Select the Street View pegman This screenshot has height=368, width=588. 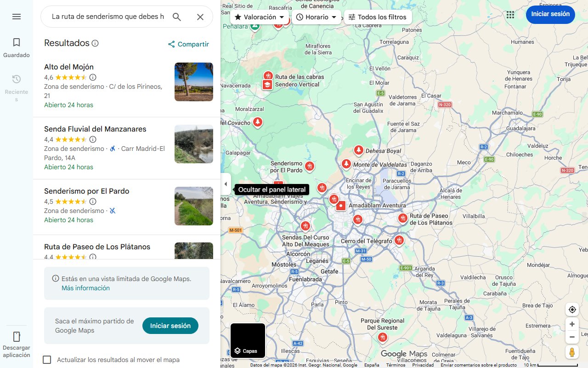[x=572, y=352]
